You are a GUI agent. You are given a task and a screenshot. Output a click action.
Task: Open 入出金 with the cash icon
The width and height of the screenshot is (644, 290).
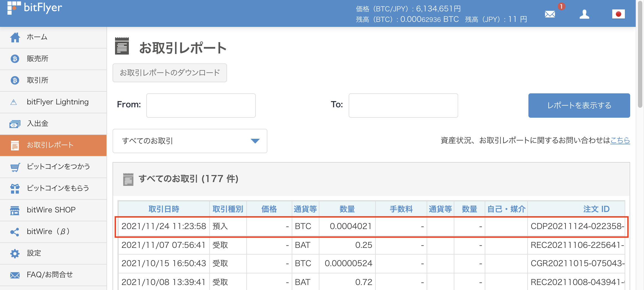pos(15,124)
